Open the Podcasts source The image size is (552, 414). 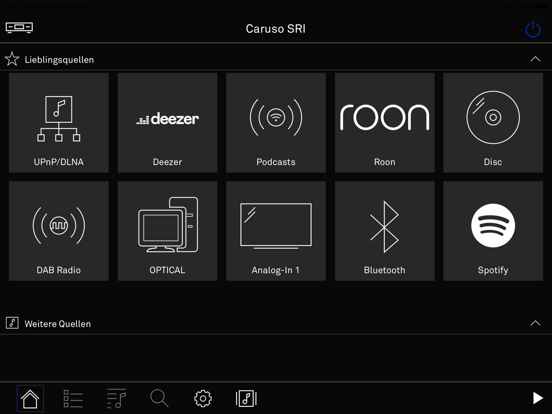276,123
